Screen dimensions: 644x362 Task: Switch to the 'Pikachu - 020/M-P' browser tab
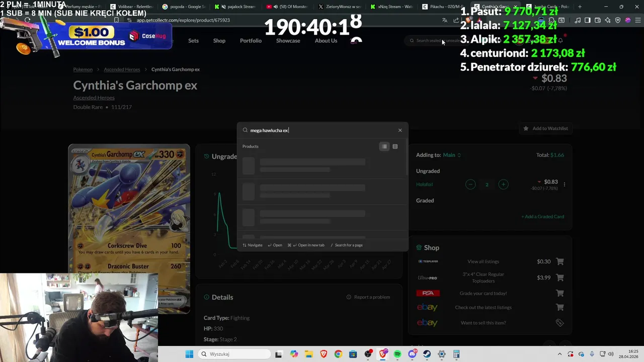click(x=443, y=7)
